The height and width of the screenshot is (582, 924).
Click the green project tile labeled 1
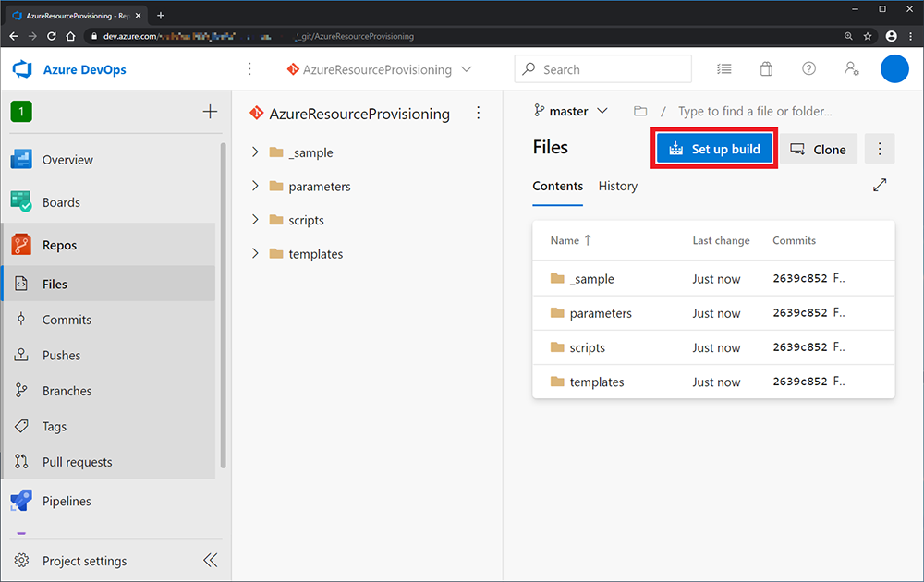tap(21, 112)
